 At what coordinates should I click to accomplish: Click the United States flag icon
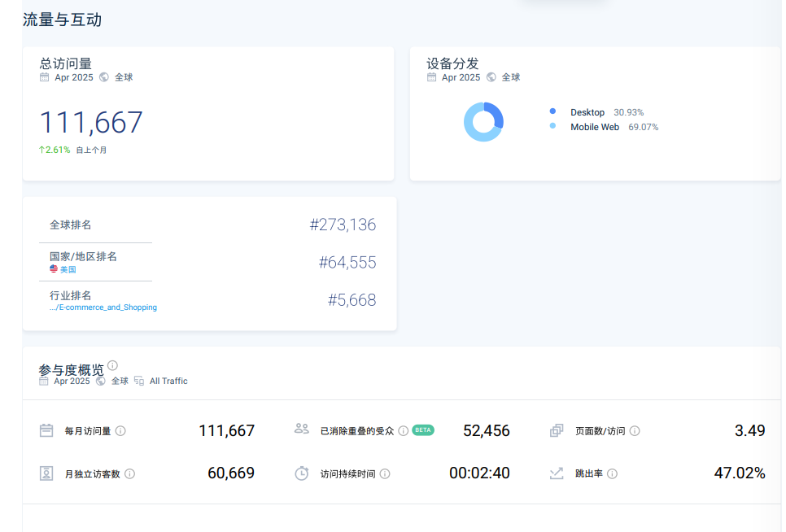[54, 269]
